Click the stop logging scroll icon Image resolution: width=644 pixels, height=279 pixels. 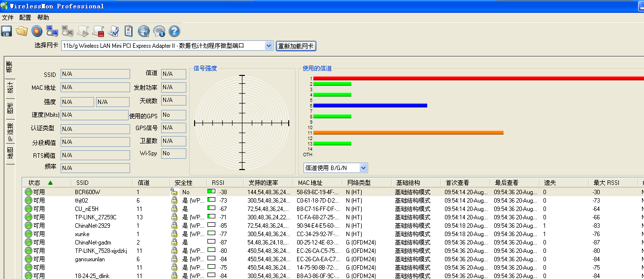tap(98, 32)
